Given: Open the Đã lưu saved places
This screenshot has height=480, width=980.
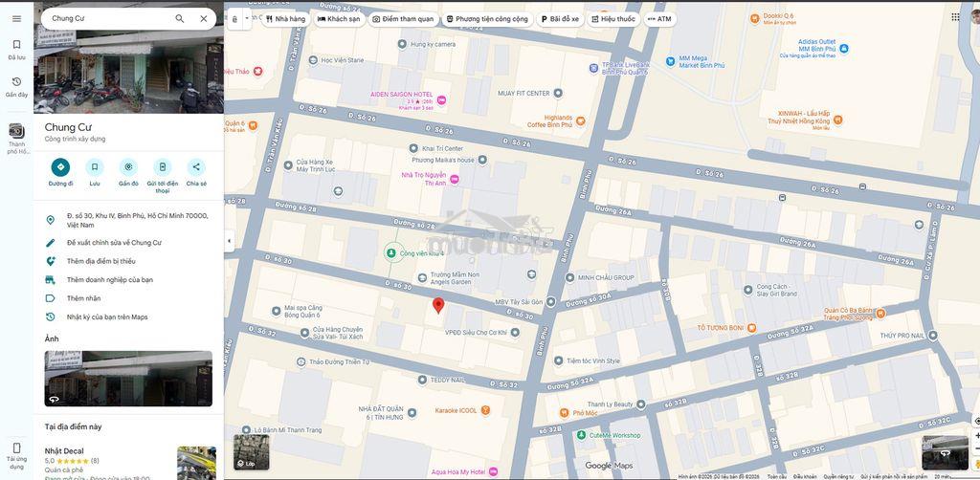Looking at the screenshot, I should coord(17,50).
